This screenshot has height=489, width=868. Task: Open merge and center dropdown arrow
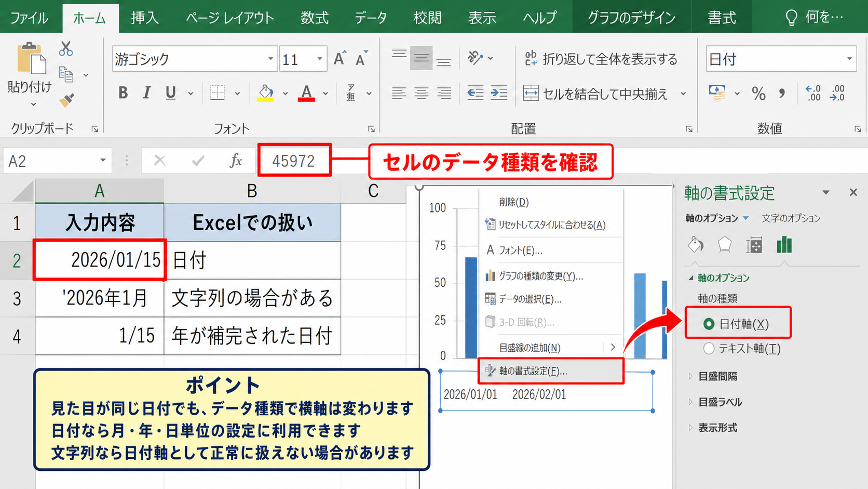[x=683, y=94]
